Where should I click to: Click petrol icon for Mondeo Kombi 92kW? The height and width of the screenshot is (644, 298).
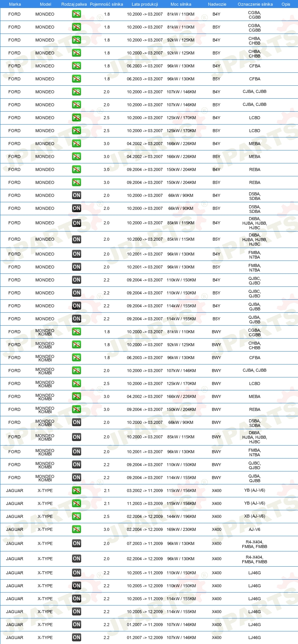coord(77,345)
